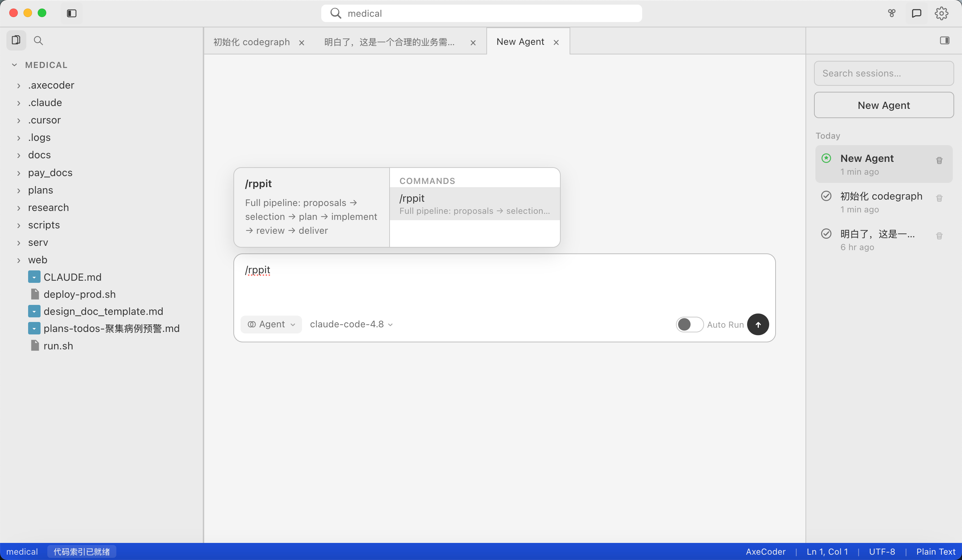962x560 pixels.
Task: Click the medical search bar at top
Action: coord(481,14)
